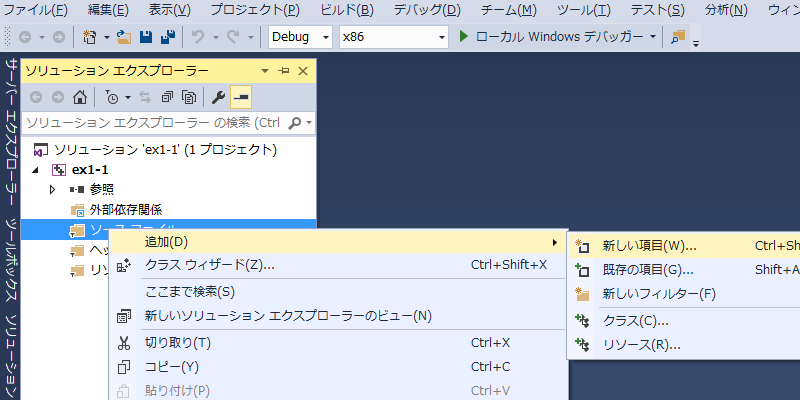Select the 外部依存関係 tree item
Screen dimensions: 800x400
click(x=126, y=209)
